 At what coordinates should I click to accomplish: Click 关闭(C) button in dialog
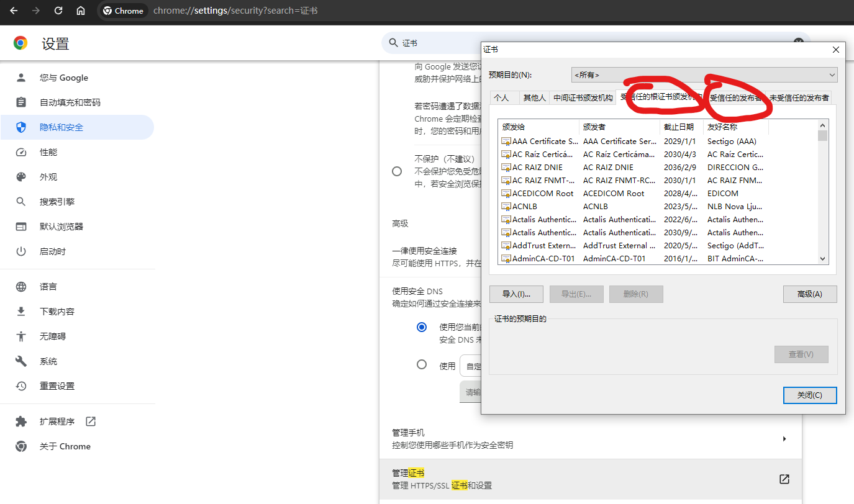pos(810,395)
